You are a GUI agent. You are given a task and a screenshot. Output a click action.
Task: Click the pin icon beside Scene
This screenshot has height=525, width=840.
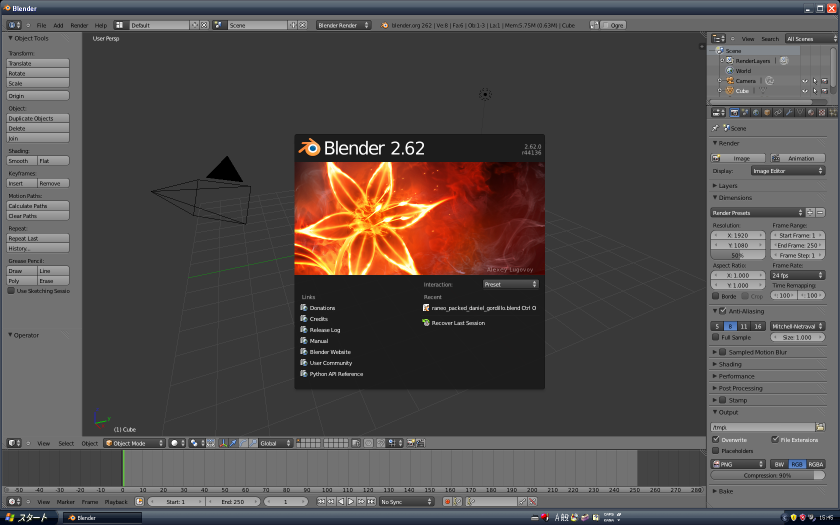click(715, 129)
